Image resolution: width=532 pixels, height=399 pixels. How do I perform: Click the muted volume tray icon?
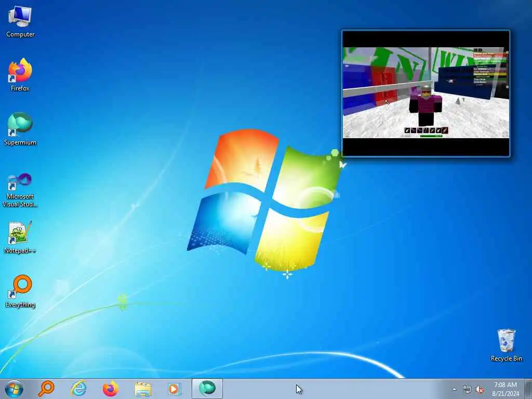(x=480, y=390)
